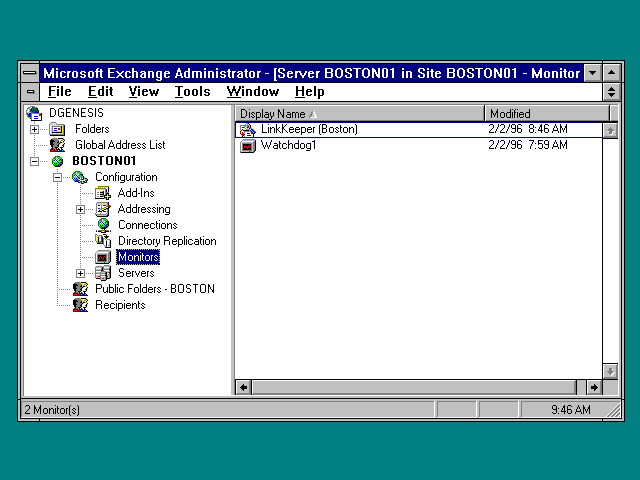Expand the Folders tree node
The height and width of the screenshot is (480, 640).
coord(35,130)
